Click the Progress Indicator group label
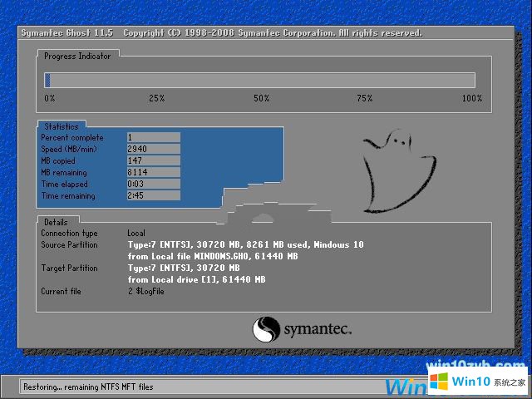The width and height of the screenshot is (532, 399). 77,56
